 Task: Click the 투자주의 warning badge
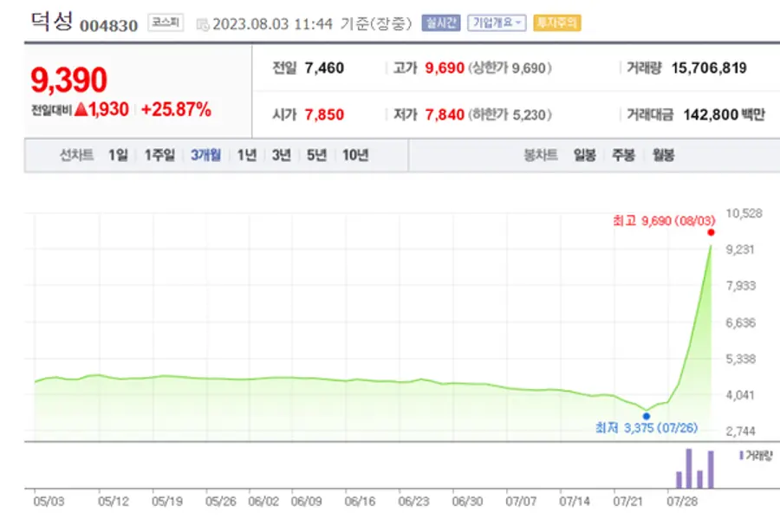pos(557,23)
